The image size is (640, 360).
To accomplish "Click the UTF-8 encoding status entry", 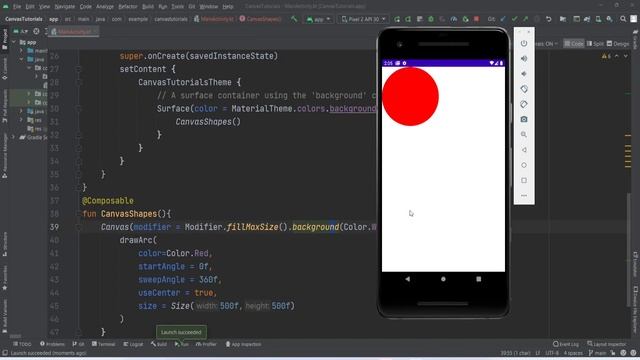I will pyautogui.click(x=552, y=353).
